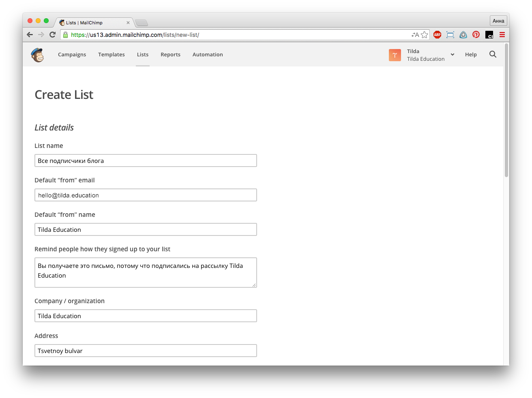This screenshot has height=398, width=532.
Task: Open the Chrome hamburger menu
Action: 502,35
